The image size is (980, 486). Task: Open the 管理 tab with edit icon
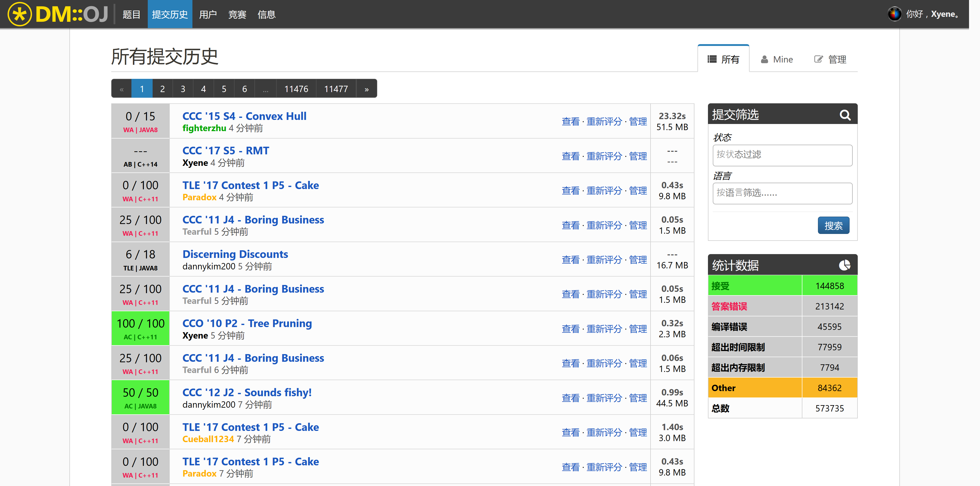[830, 59]
